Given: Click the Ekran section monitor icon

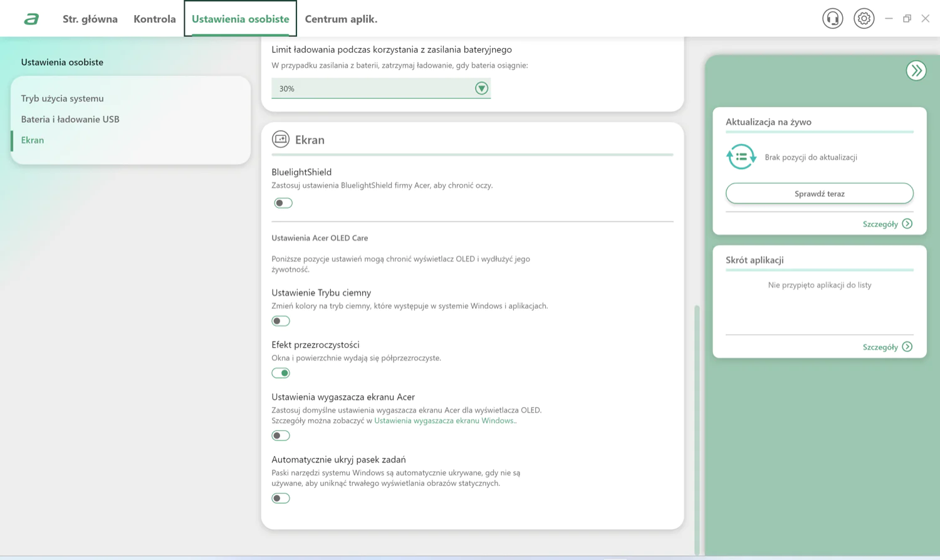Looking at the screenshot, I should click(281, 139).
